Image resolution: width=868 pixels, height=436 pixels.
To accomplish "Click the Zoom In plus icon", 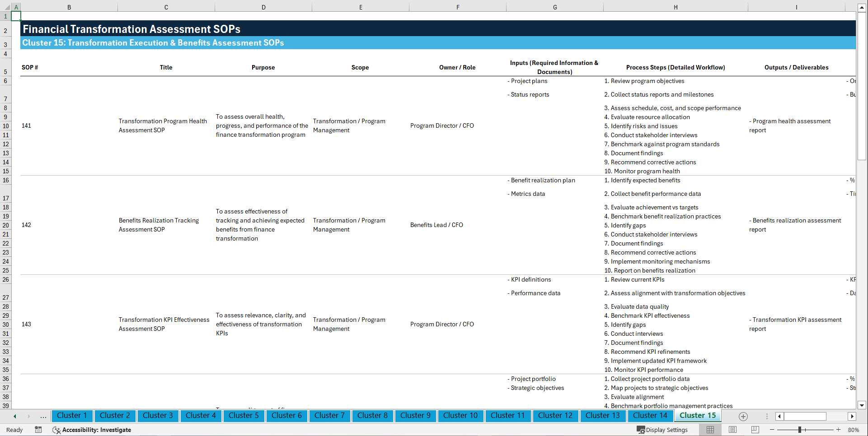I will (x=839, y=430).
